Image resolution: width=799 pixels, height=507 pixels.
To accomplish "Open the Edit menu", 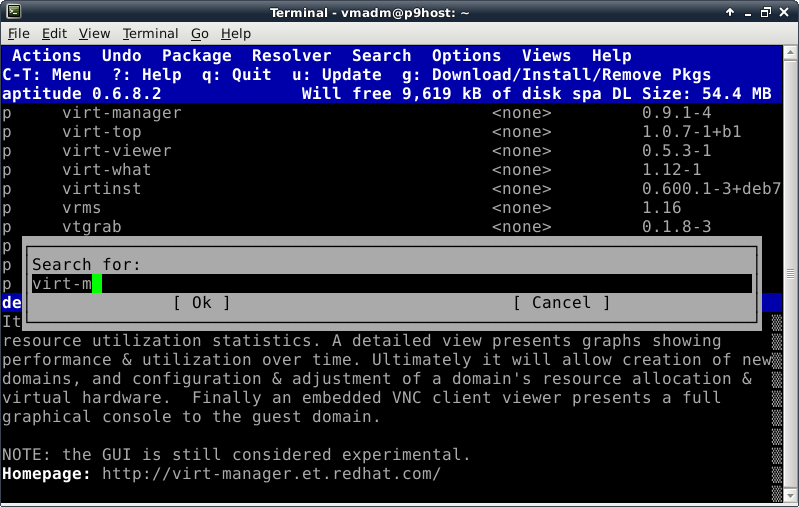I will pos(55,34).
